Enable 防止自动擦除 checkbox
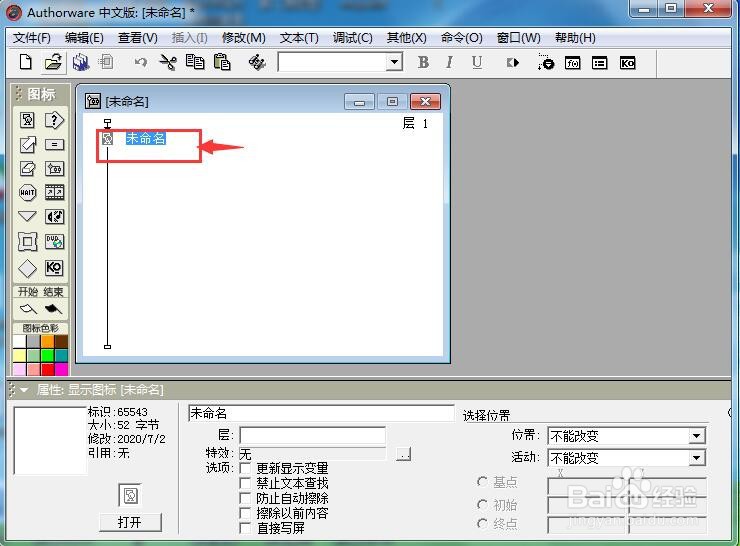 click(245, 498)
